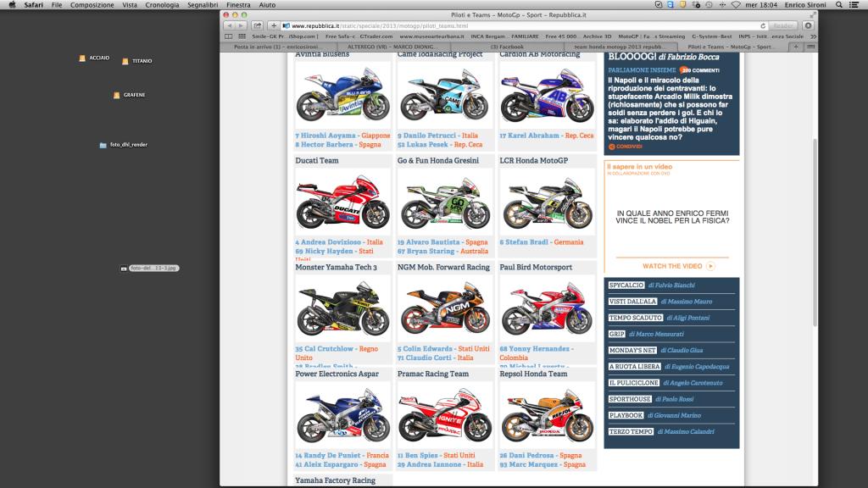Select the foto-del jpg file on desktop
Screen dimensions: 868x488
point(150,269)
